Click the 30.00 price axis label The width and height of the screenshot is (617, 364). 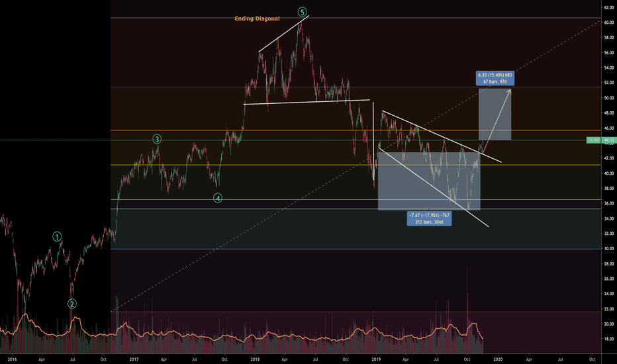pos(609,249)
